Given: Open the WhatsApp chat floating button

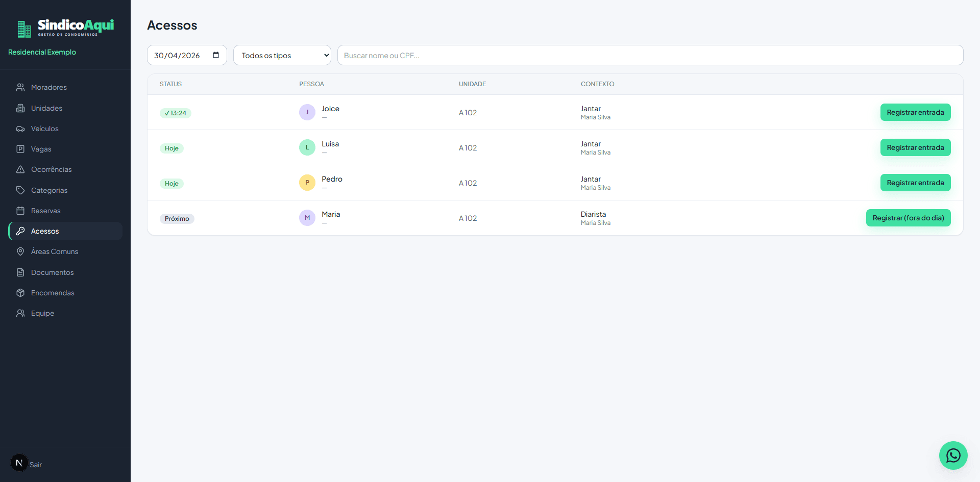Looking at the screenshot, I should [x=953, y=455].
